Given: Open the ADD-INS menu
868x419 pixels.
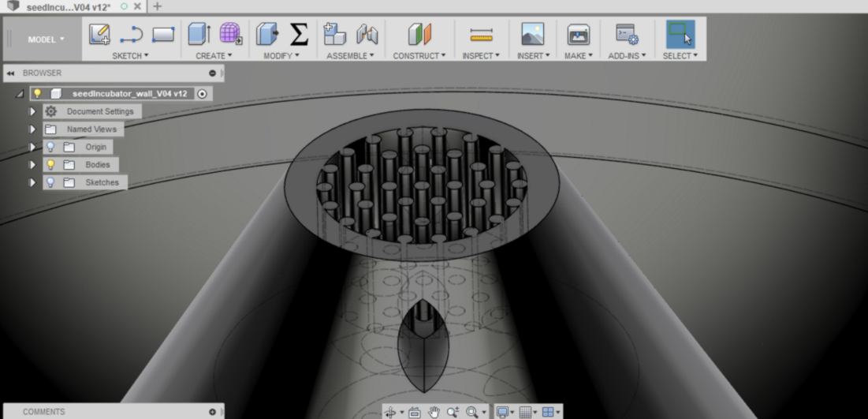Looking at the screenshot, I should pos(628,55).
